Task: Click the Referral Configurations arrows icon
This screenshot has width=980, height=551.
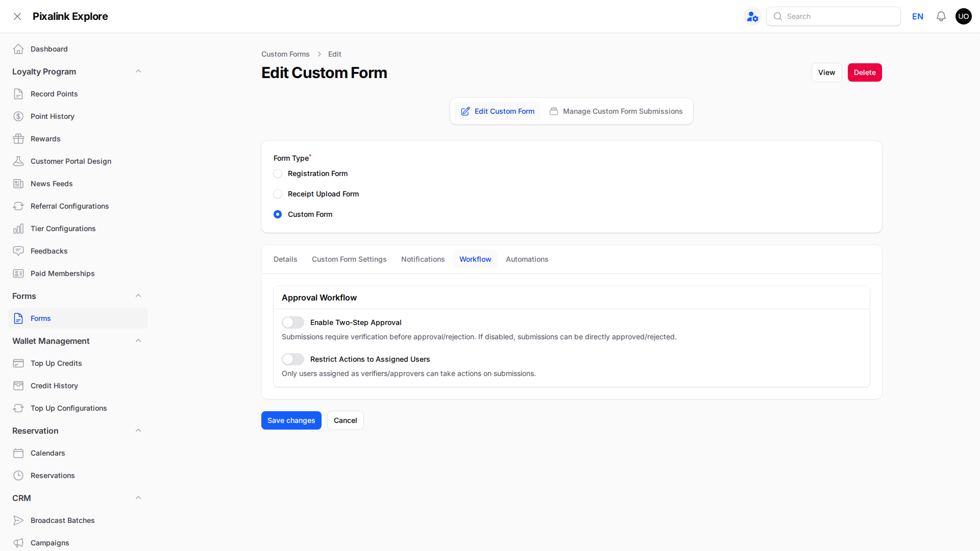Action: coord(18,206)
